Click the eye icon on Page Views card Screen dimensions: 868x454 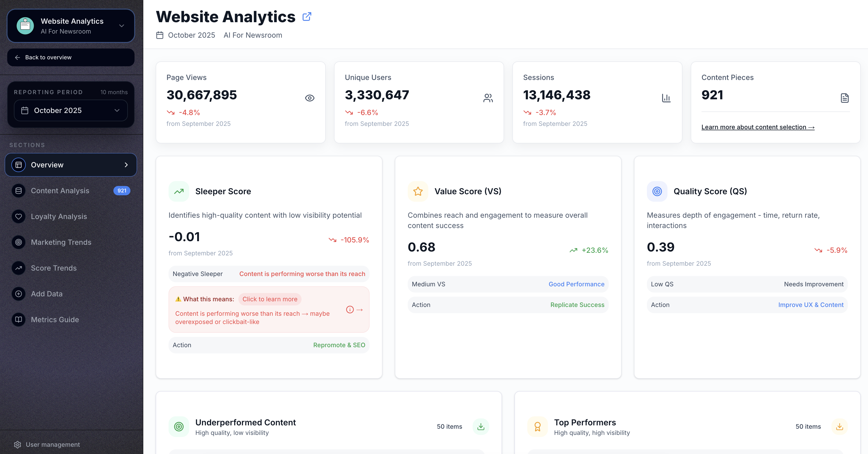click(x=310, y=98)
